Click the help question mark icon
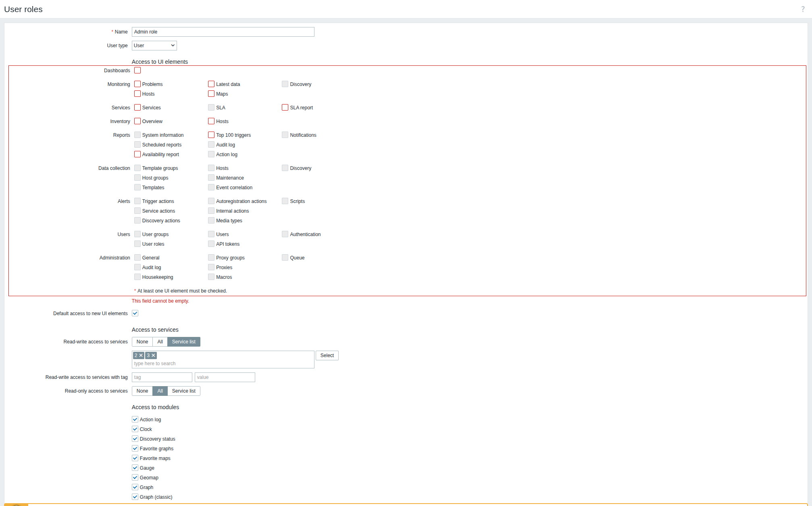This screenshot has height=506, width=812. [803, 9]
